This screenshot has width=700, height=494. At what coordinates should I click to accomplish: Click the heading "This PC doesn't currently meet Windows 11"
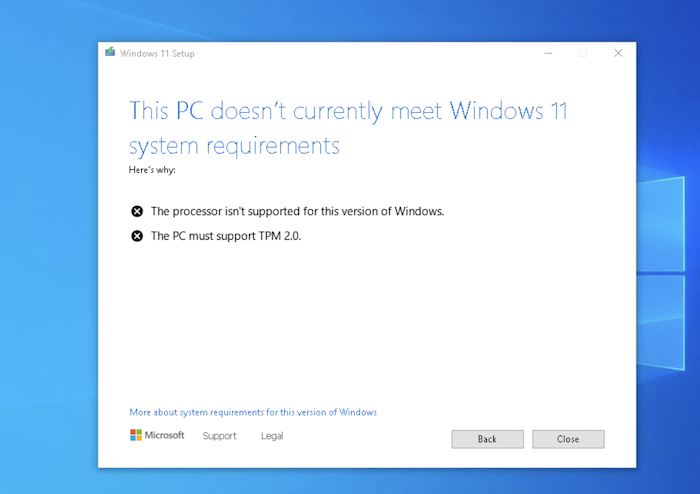coord(348,111)
